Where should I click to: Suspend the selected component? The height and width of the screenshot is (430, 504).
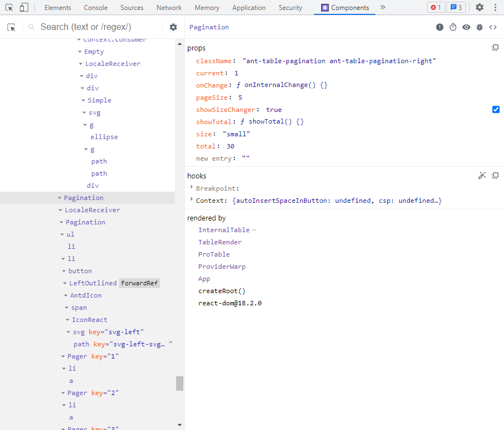453,27
